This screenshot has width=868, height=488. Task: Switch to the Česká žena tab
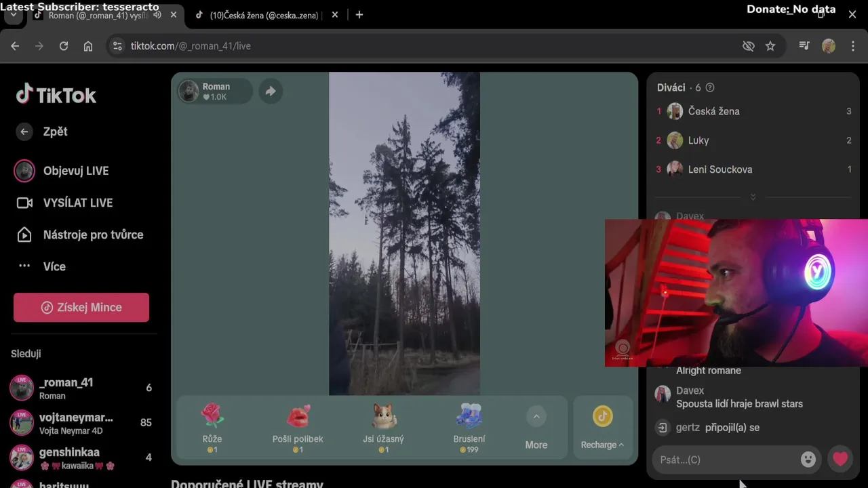(264, 15)
